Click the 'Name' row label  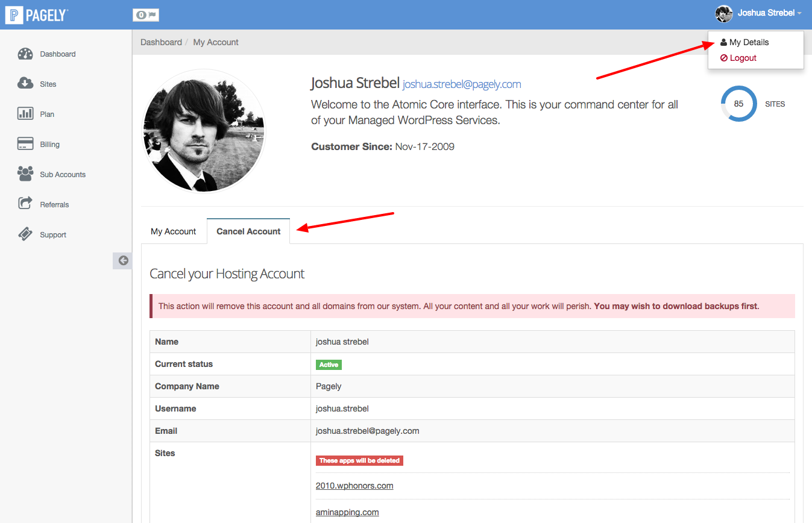point(166,342)
